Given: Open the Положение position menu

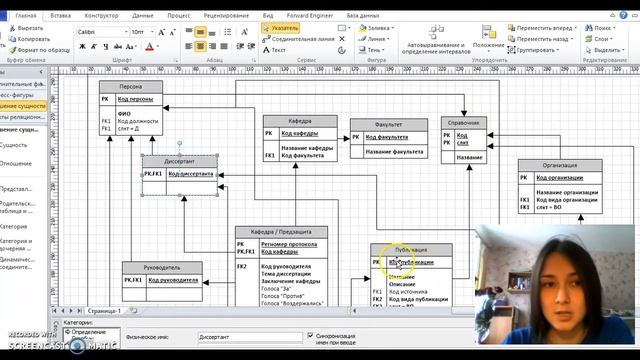Looking at the screenshot, I should [x=488, y=39].
